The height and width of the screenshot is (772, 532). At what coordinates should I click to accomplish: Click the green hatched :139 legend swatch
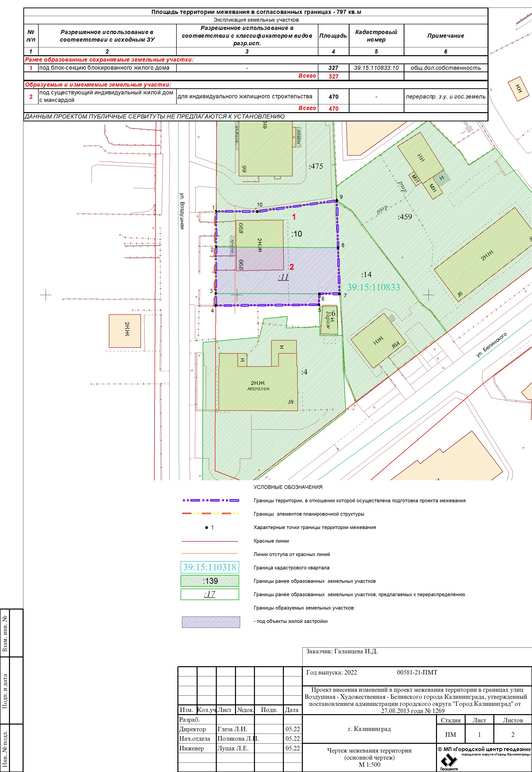pyautogui.click(x=210, y=581)
